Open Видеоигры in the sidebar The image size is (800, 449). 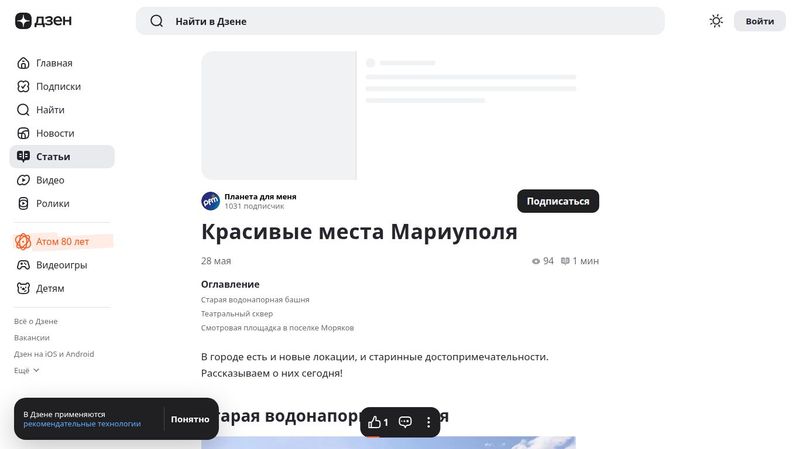61,265
